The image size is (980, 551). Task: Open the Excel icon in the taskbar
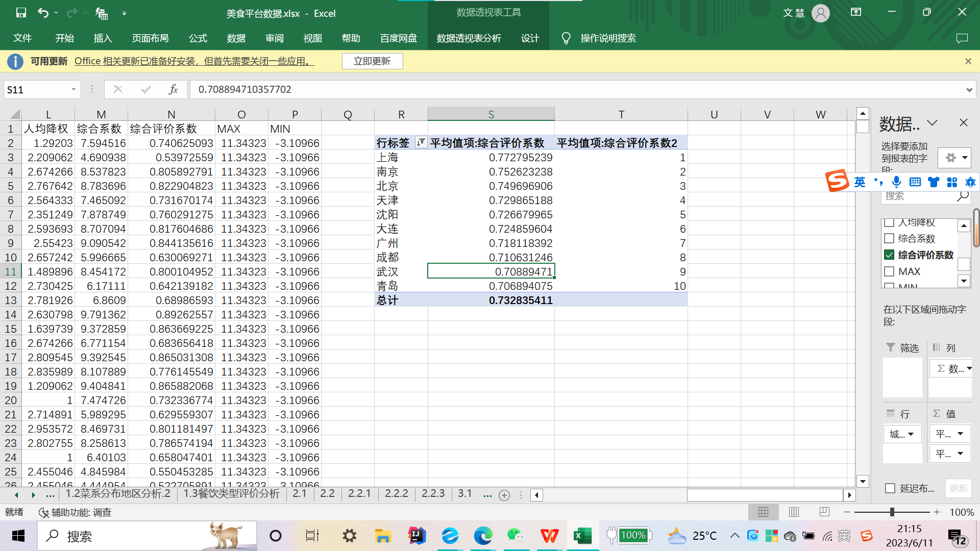(x=582, y=536)
